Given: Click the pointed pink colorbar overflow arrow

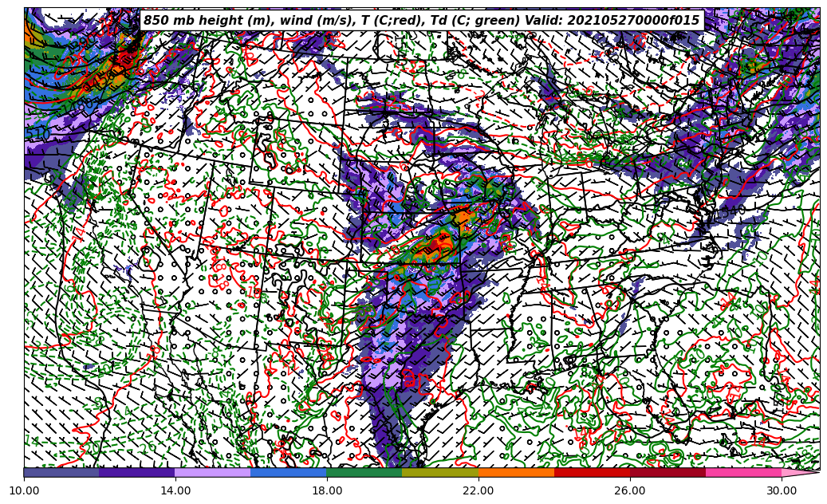Looking at the screenshot, I should point(797,472).
